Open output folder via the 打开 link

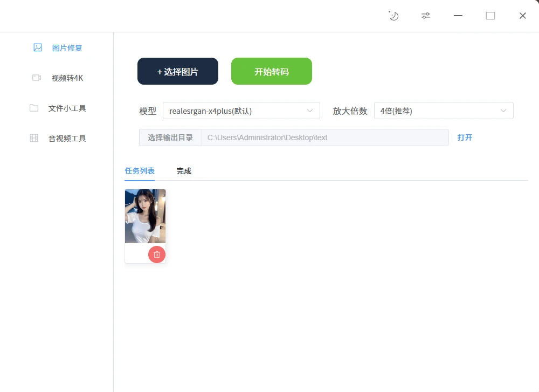[465, 137]
